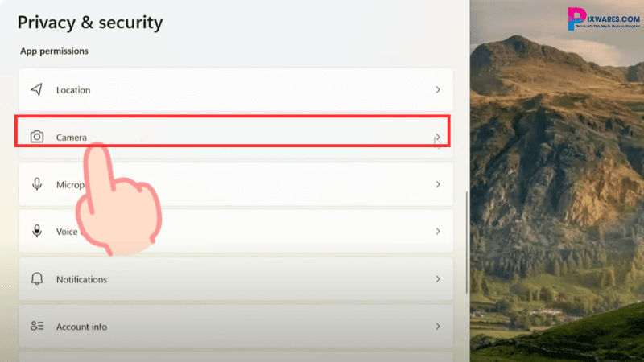644x362 pixels.
Task: Expand the Location row chevron
Action: (x=438, y=90)
